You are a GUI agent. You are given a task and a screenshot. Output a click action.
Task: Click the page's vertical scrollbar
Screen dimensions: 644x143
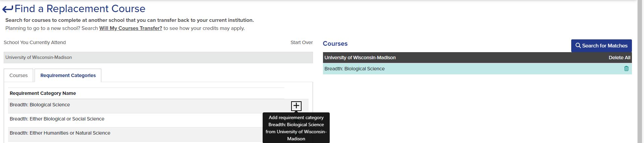[640, 71]
